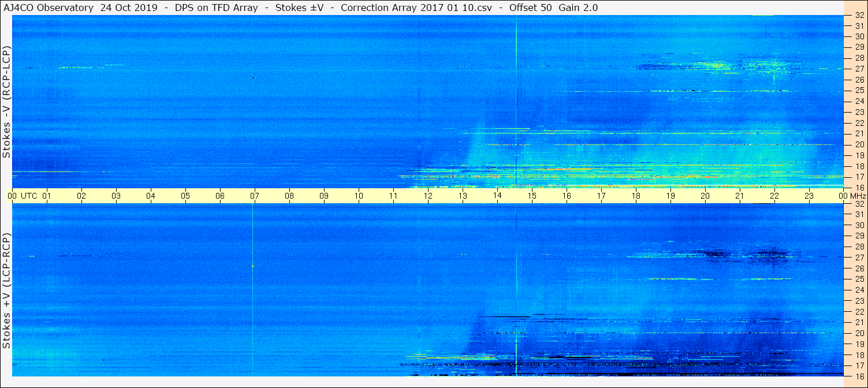Click the 'Gain 2.0' value in header

point(578,8)
